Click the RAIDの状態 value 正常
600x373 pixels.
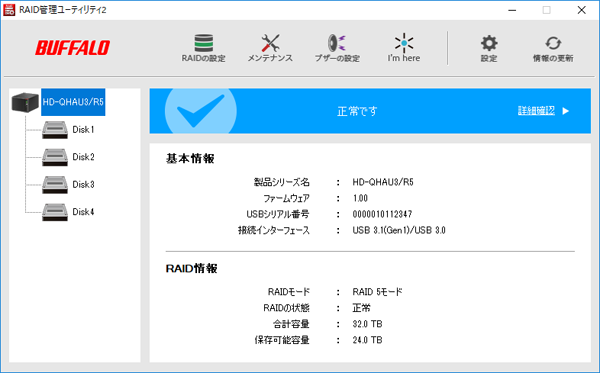(362, 308)
